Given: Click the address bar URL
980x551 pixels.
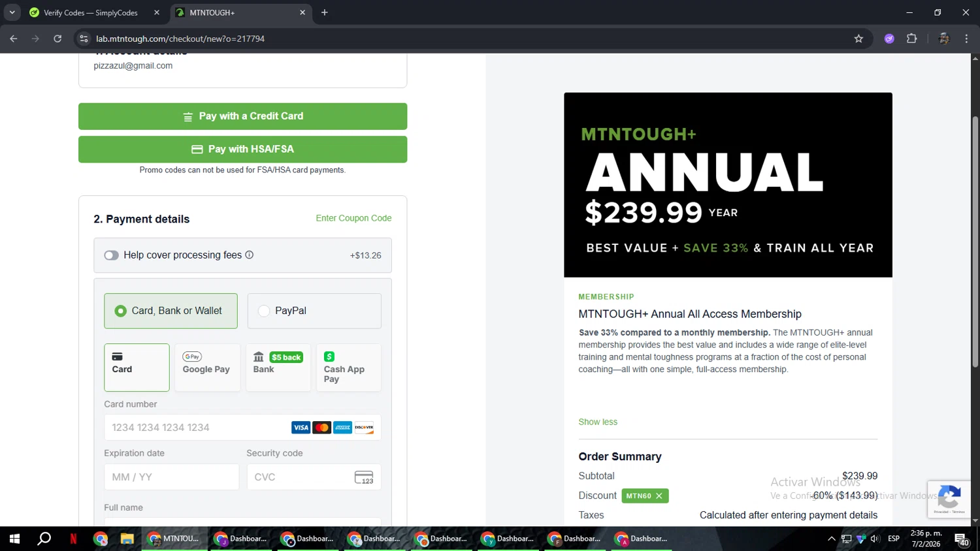Looking at the screenshot, I should [180, 39].
